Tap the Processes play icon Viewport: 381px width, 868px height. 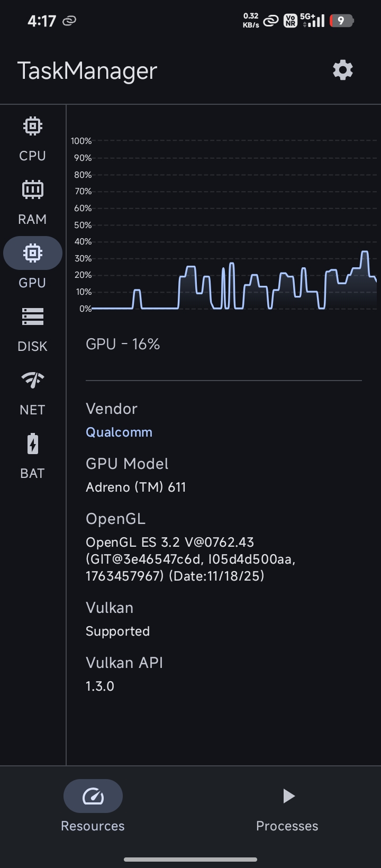288,796
